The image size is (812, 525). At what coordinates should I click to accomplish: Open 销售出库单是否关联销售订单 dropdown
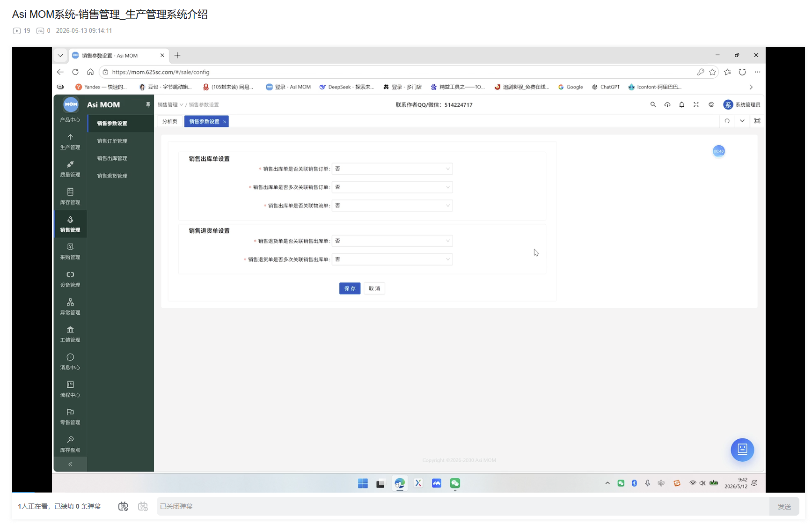coord(392,169)
